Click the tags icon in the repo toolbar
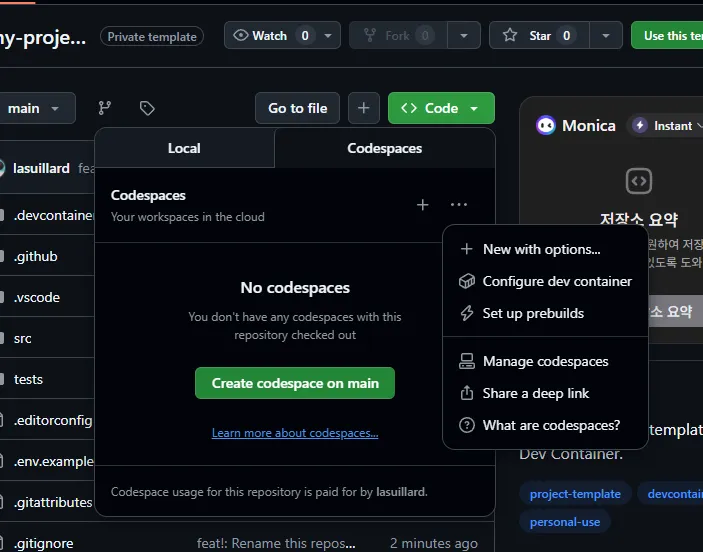The image size is (703, 552). 147,108
